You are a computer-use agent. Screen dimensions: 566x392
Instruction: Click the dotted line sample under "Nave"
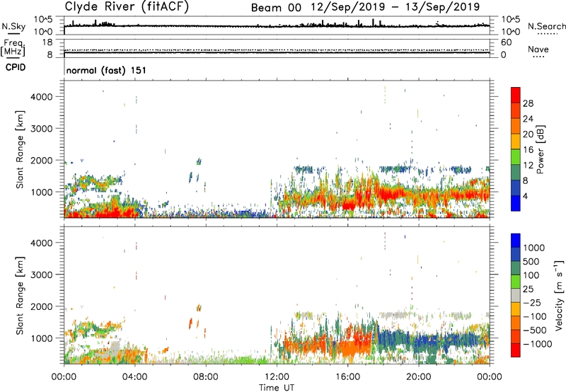click(538, 57)
